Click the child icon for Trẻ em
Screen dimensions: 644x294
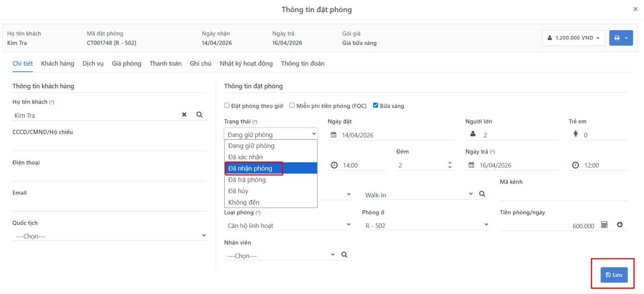tap(576, 134)
